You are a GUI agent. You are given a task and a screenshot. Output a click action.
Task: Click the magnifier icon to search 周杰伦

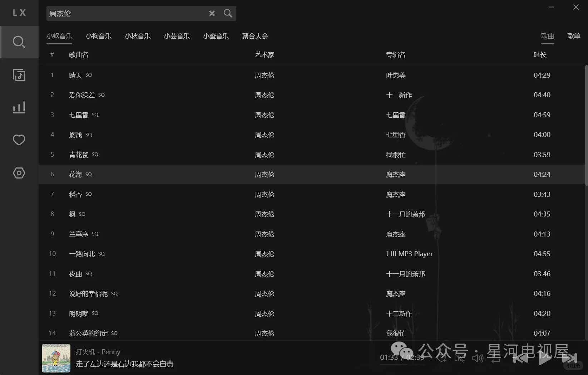[x=228, y=13]
